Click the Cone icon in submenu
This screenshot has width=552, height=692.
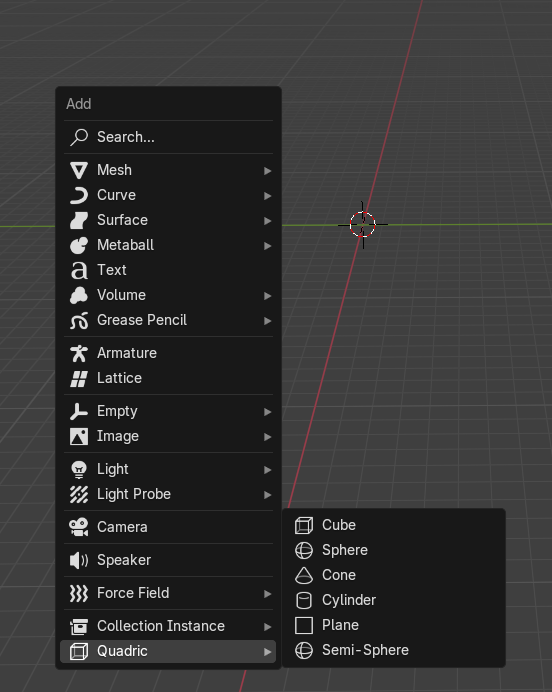click(x=304, y=575)
